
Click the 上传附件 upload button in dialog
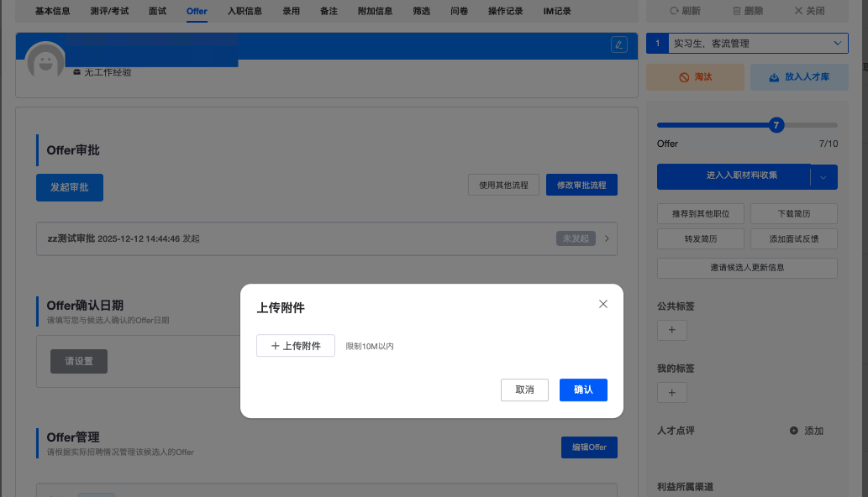(x=296, y=346)
